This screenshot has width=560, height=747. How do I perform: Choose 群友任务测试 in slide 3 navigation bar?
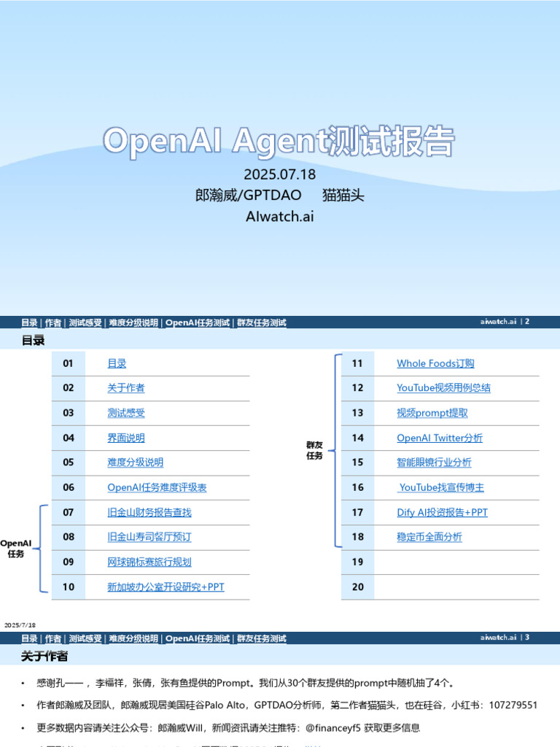[x=262, y=638]
